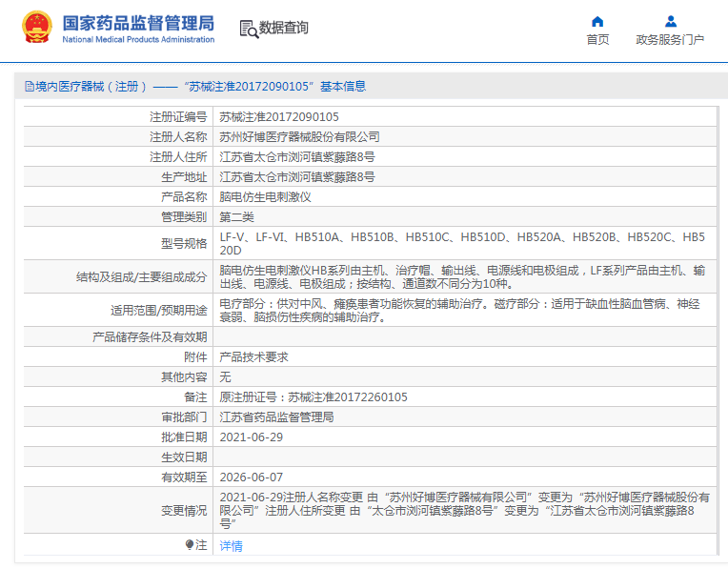Click the page header 基本信息 title
The image size is (728, 569).
[343, 87]
